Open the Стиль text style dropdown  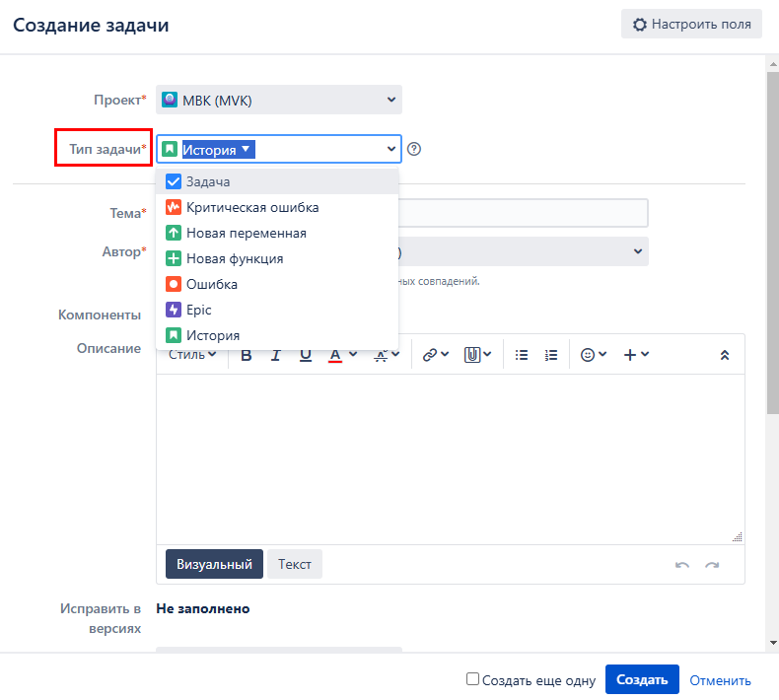click(192, 356)
